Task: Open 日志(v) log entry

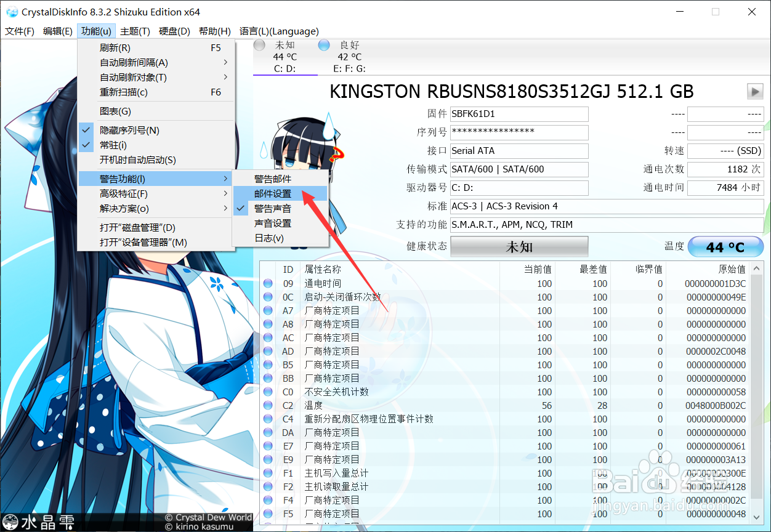Action: [x=280, y=238]
